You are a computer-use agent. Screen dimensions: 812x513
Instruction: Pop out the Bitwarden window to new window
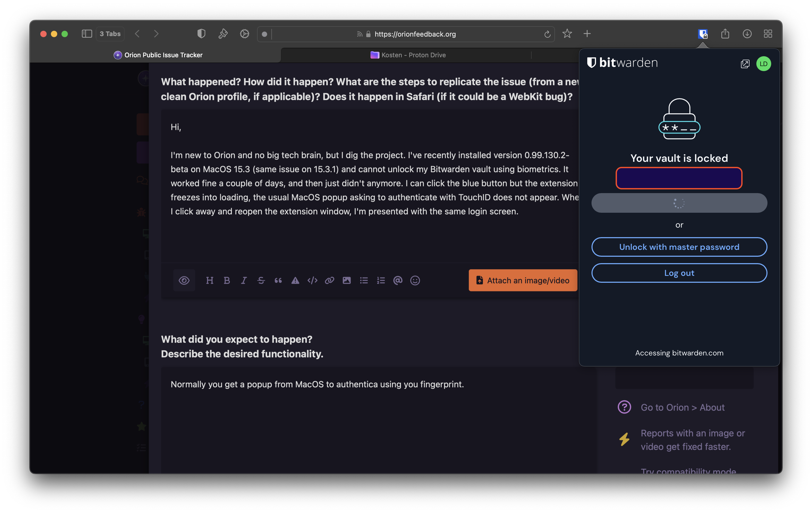[745, 64]
